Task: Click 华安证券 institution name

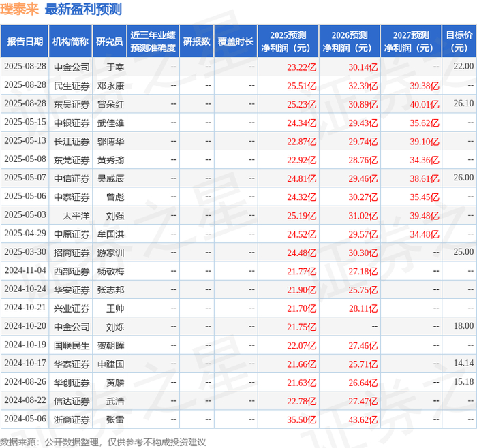Action: (72, 290)
